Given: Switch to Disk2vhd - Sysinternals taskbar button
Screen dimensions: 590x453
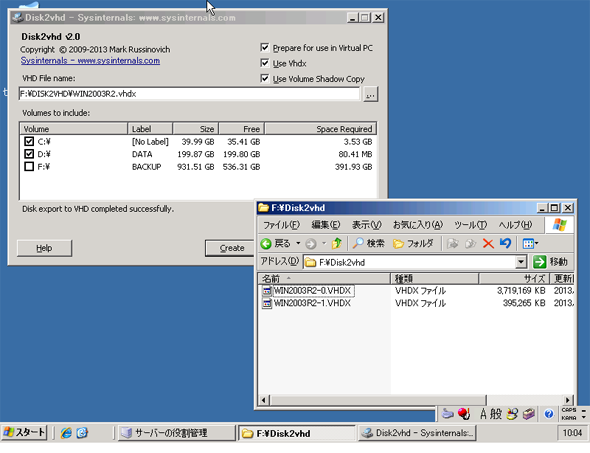Looking at the screenshot, I should pyautogui.click(x=417, y=433).
